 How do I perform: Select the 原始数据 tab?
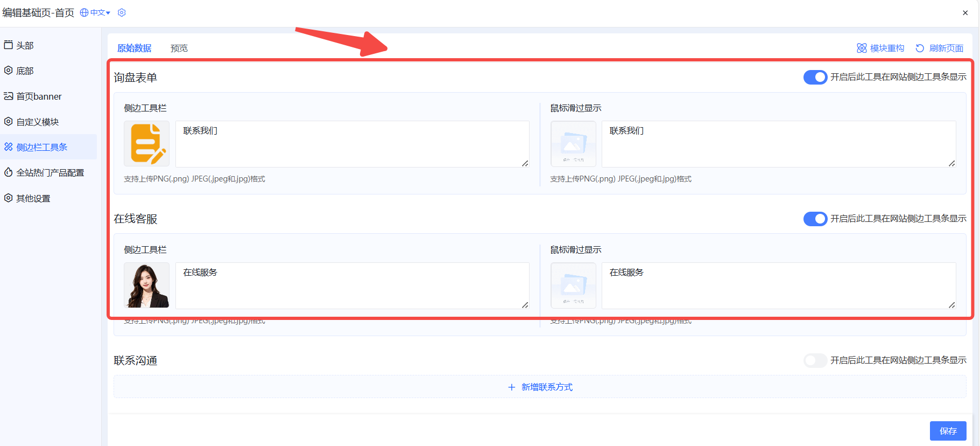[x=134, y=48]
